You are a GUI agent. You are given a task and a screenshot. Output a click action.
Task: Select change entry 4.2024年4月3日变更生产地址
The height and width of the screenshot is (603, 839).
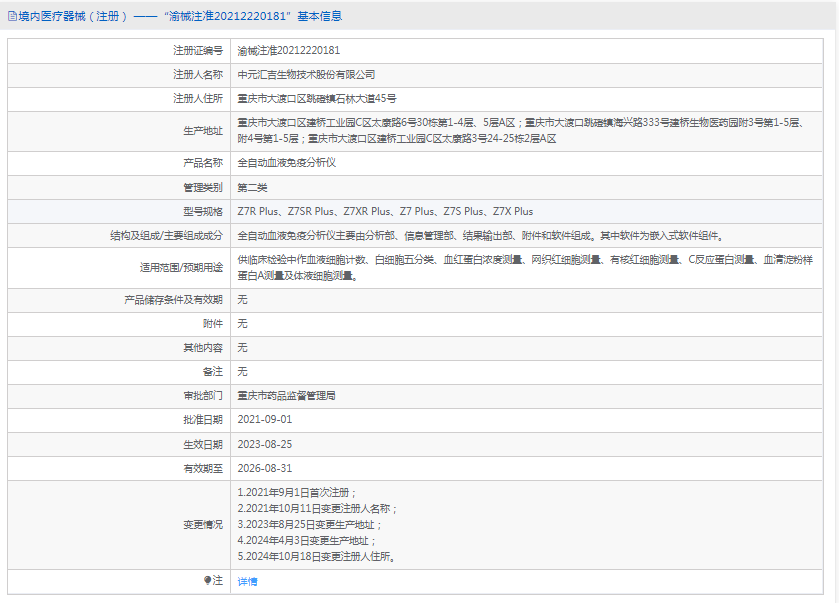[307, 540]
